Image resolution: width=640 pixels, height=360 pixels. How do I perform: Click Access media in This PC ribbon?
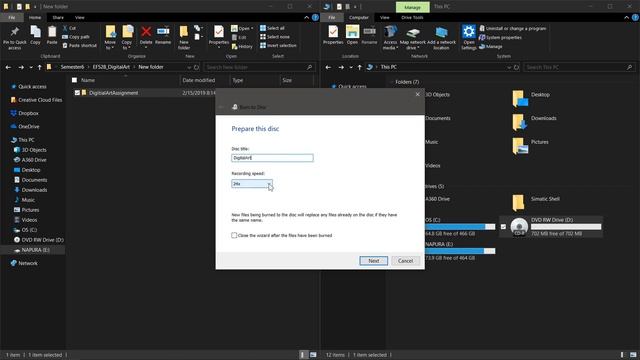click(390, 38)
